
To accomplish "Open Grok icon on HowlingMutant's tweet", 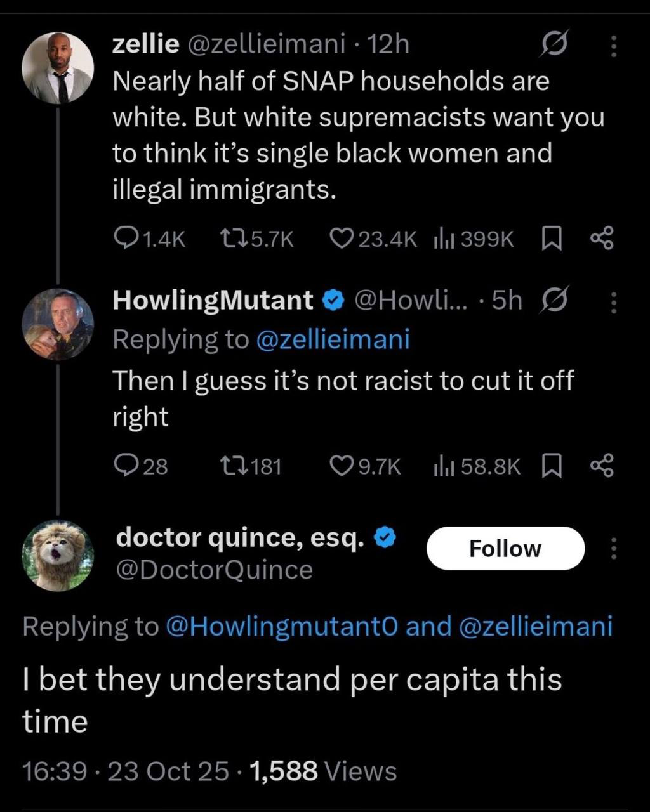I will (x=554, y=301).
